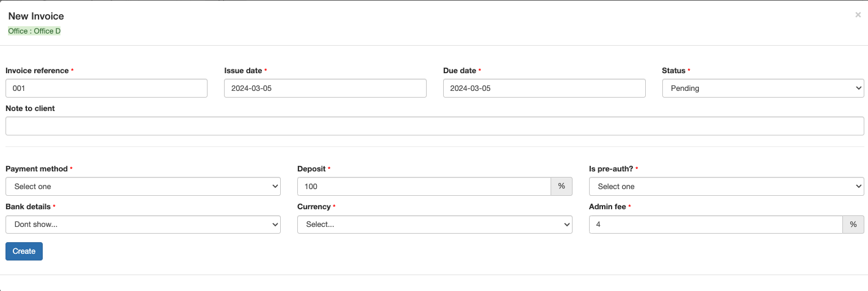Expand the Currency dropdown

click(434, 225)
